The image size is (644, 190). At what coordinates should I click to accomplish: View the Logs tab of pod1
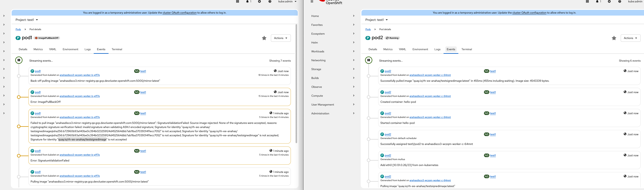(x=87, y=49)
